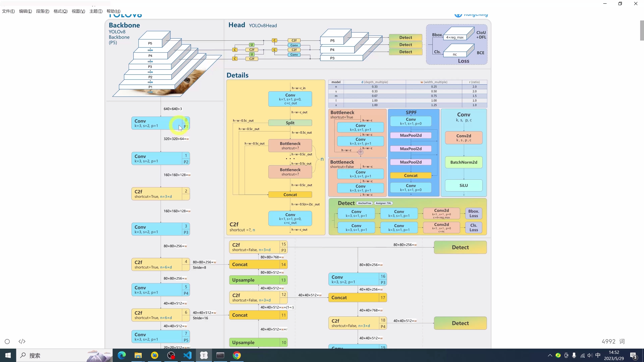Viewport: 644px width, 362px height.
Task: Open the command prompt taskbar icon
Action: tap(220, 355)
